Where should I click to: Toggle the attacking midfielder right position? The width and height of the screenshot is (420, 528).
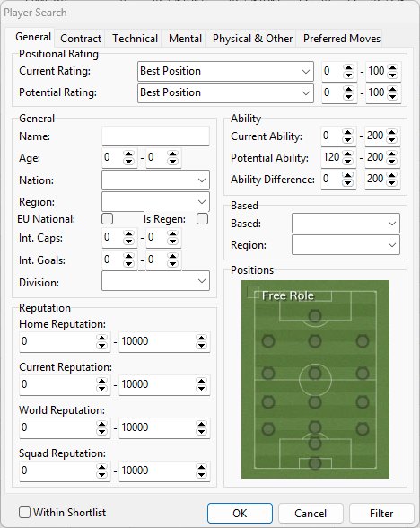tap(363, 341)
